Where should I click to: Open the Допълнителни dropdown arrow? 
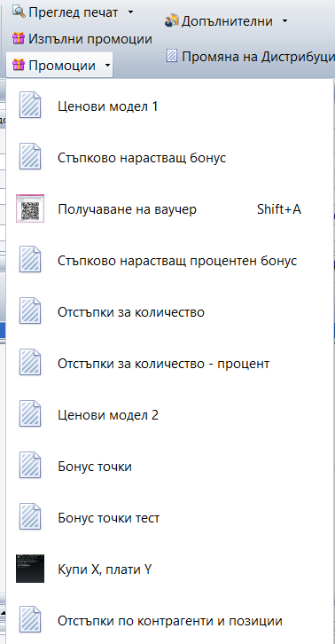coord(284,21)
